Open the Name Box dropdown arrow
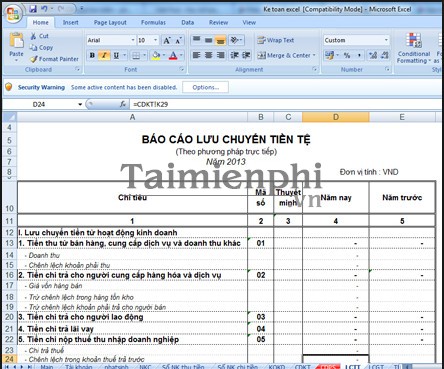The width and height of the screenshot is (444, 369). pos(80,104)
